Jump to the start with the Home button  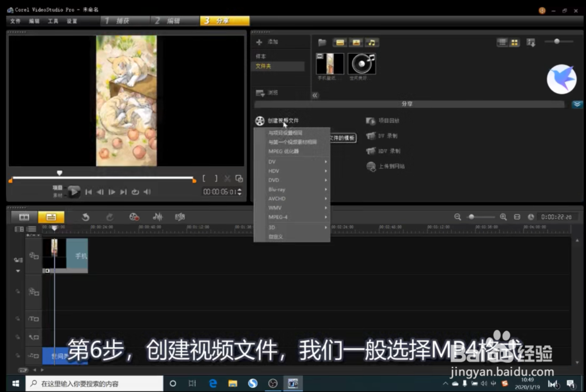click(88, 192)
